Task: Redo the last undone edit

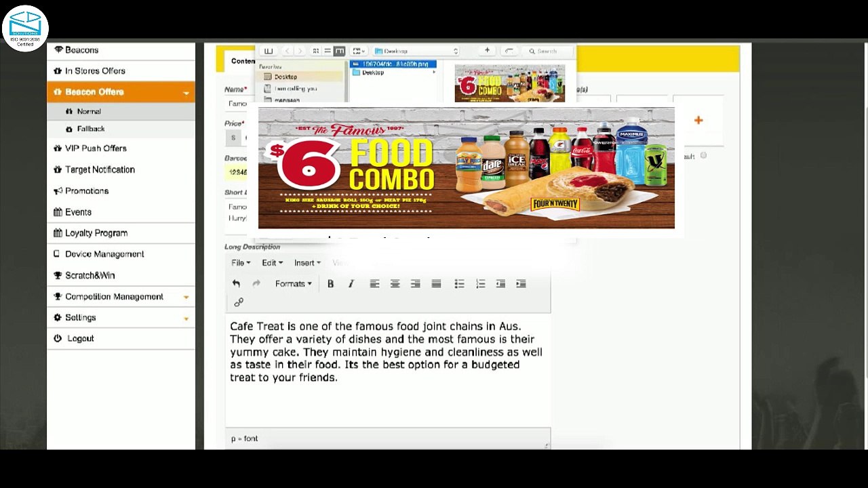Action: coord(256,284)
